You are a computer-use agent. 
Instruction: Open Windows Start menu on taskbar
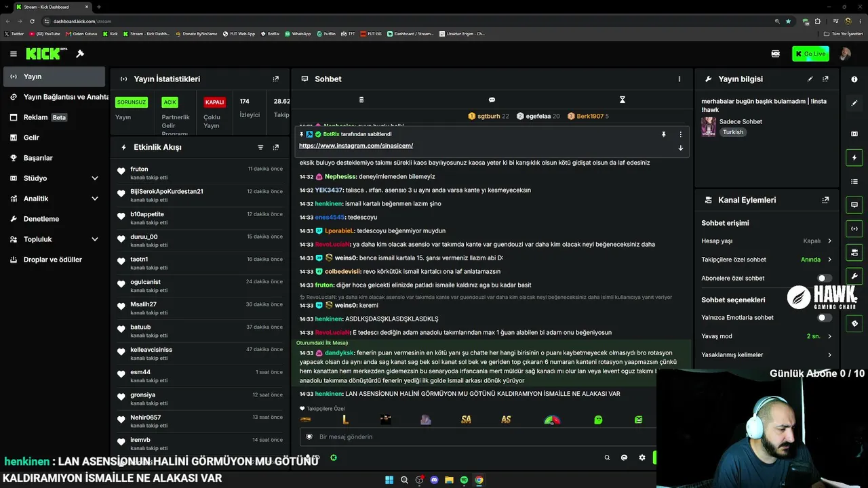(389, 480)
